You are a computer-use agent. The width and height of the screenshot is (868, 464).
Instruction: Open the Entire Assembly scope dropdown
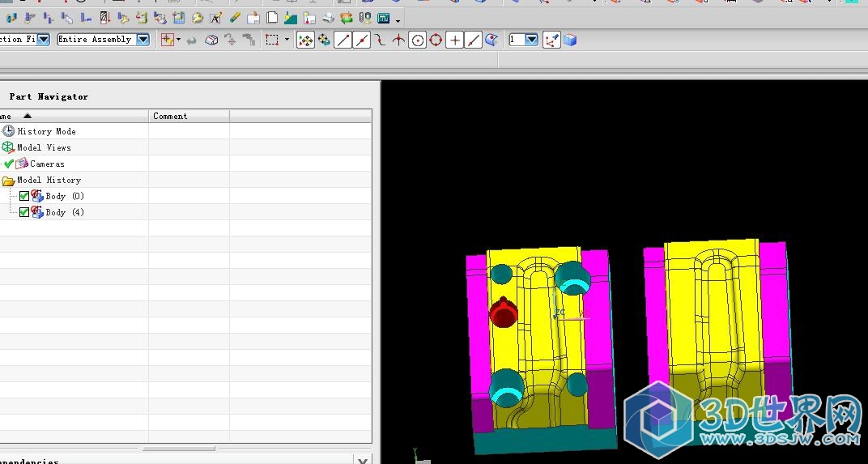click(143, 39)
